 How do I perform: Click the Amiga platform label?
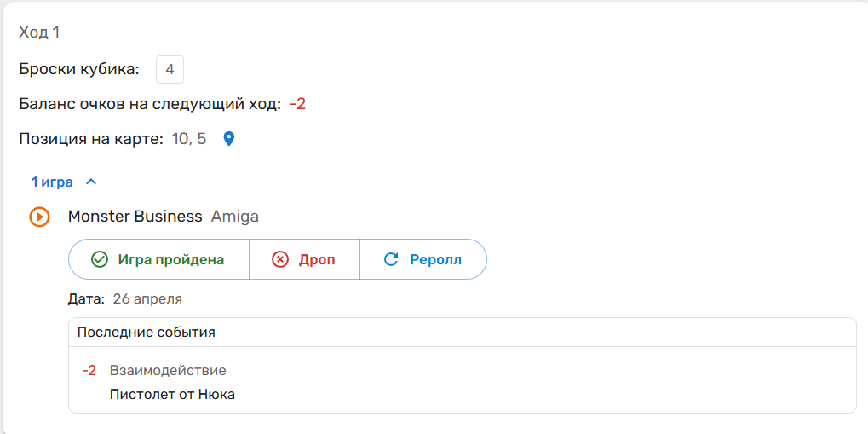coord(235,217)
